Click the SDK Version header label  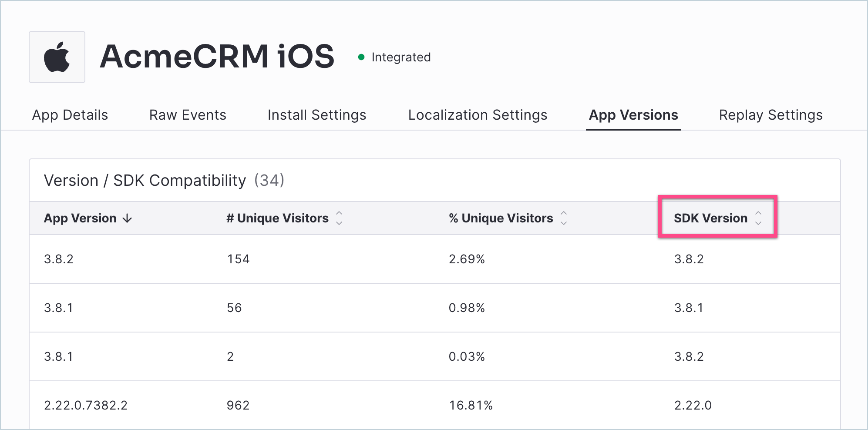pos(710,218)
